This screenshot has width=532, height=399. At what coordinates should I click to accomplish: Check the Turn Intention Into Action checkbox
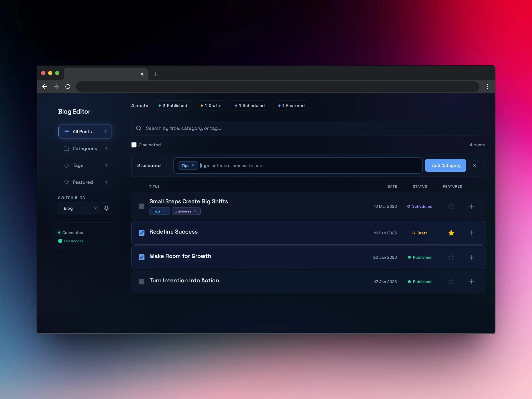point(142,282)
